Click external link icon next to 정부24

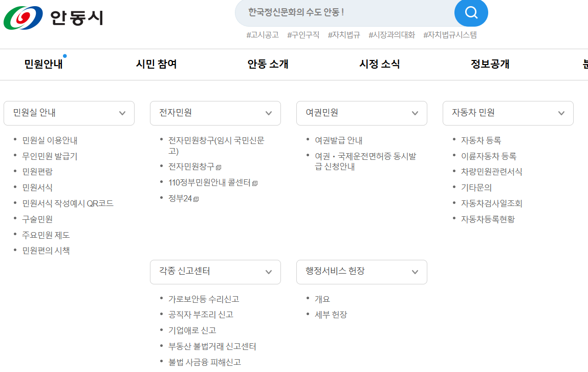click(x=195, y=198)
